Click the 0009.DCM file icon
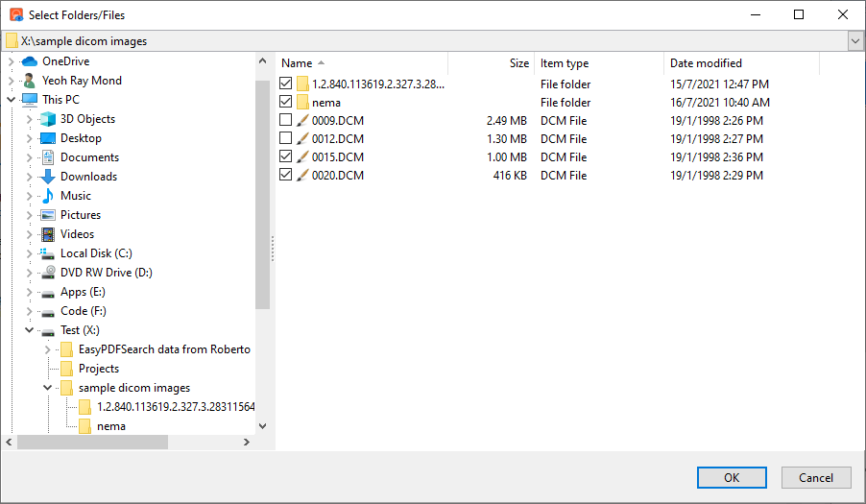866x504 pixels. [302, 121]
